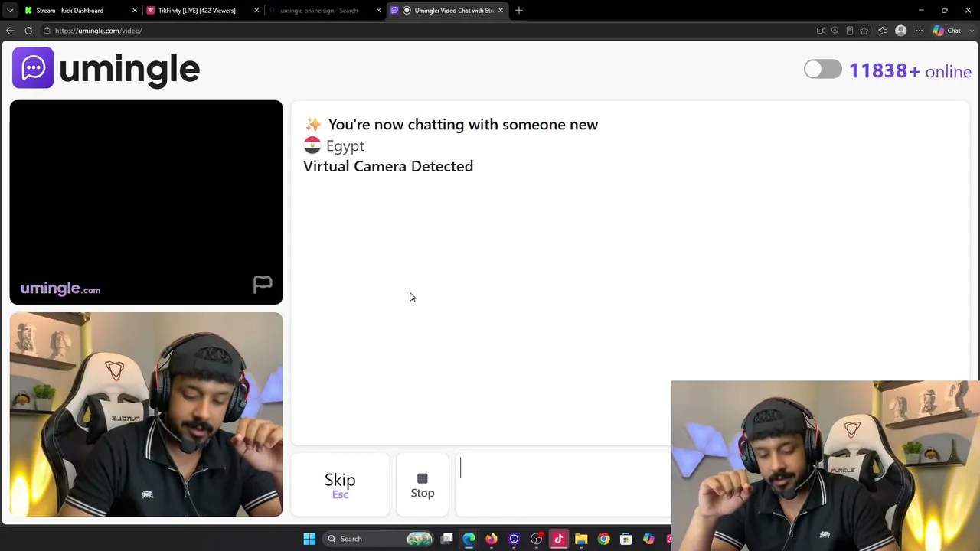The image size is (980, 551).
Task: Close the Umingle: Video Chat tab
Action: [x=501, y=10]
